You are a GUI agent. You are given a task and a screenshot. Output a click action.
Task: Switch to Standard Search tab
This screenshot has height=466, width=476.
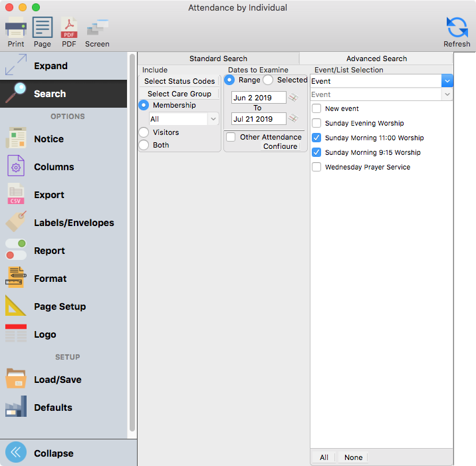click(218, 58)
